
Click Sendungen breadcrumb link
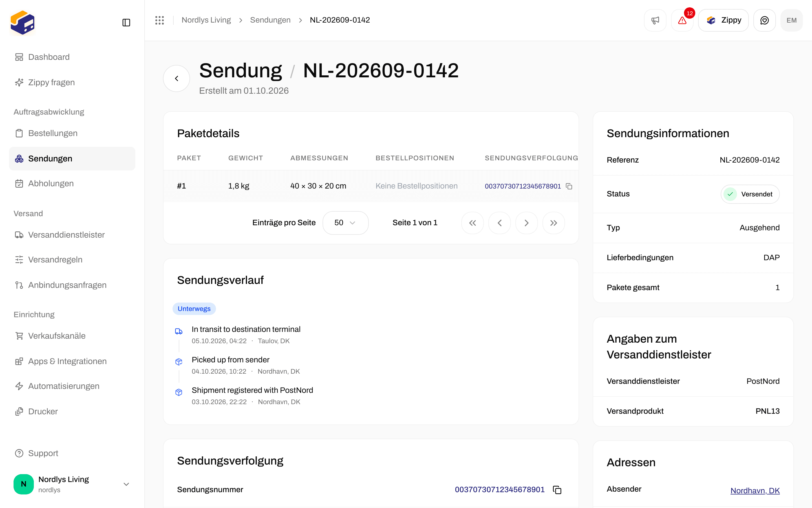click(270, 20)
